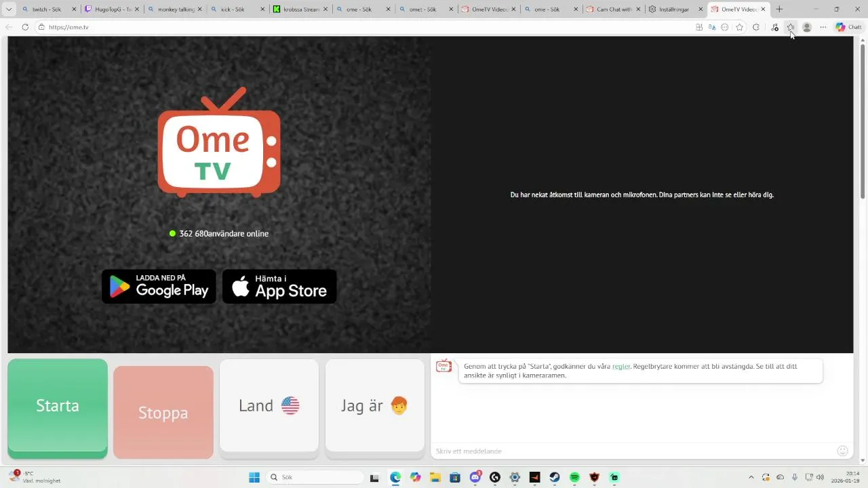The width and height of the screenshot is (868, 488).
Task: Open the clock showing 20:14
Action: tap(846, 477)
